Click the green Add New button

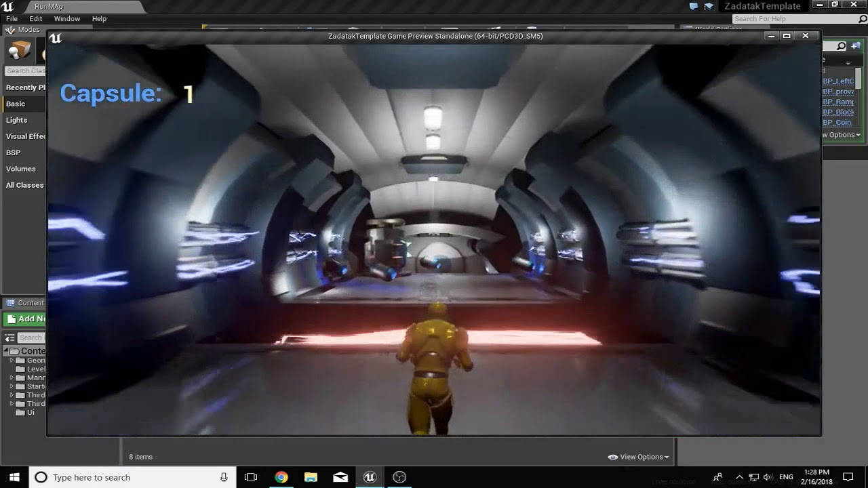(x=25, y=319)
